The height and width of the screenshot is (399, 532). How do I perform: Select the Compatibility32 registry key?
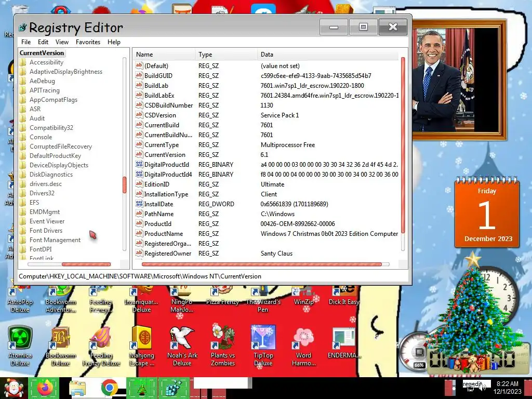tap(51, 128)
